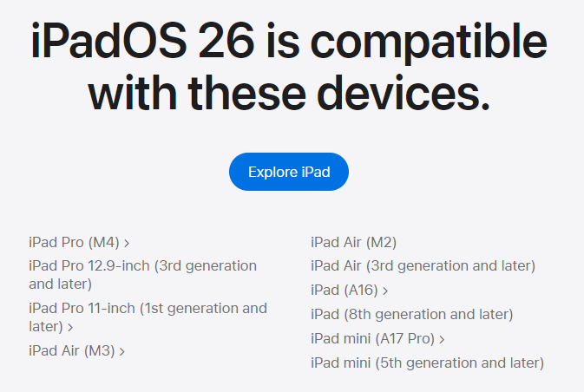Open the iPad (A16) link
Image resolution: width=584 pixels, height=392 pixels.
click(x=350, y=290)
